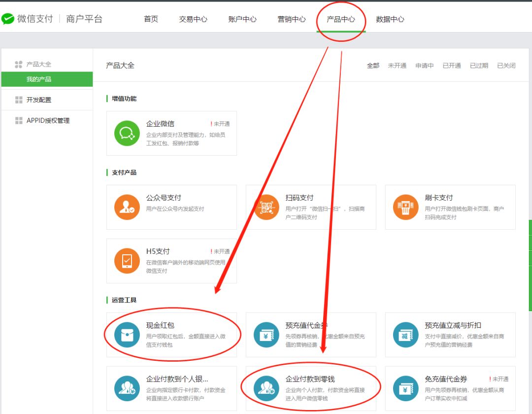Click the 未开通 status on H5支付
The width and height of the screenshot is (532, 414).
tap(220, 251)
